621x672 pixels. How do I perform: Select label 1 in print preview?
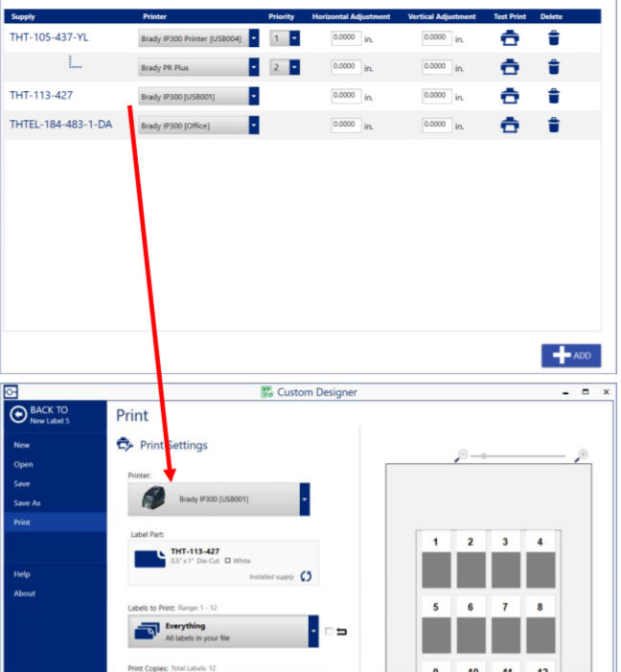(x=436, y=560)
